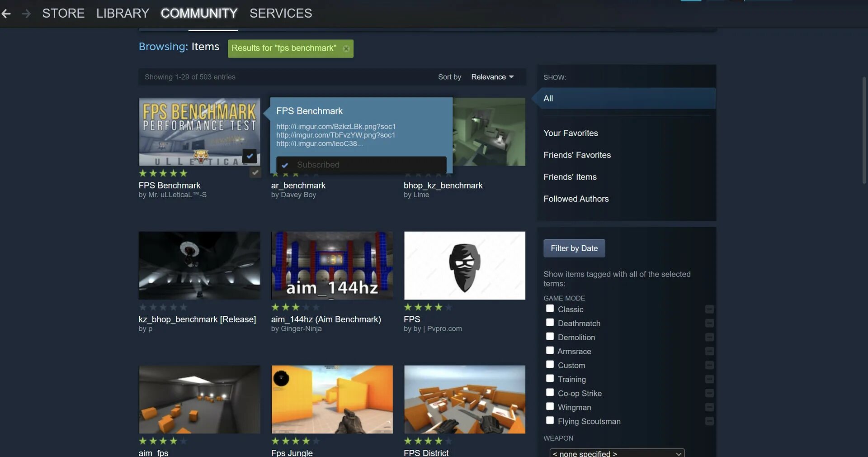868x457 pixels.
Task: Open the Fps Jungle item link
Action: tap(292, 452)
